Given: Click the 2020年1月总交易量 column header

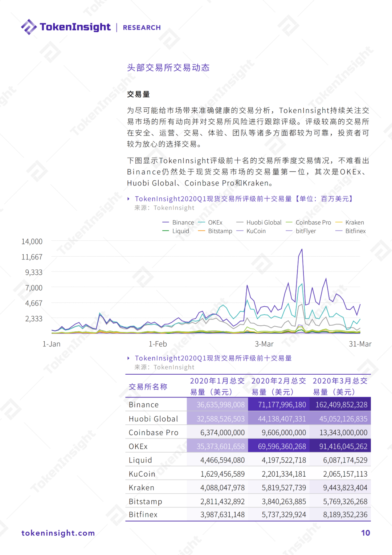Looking at the screenshot, I should click(x=217, y=386).
